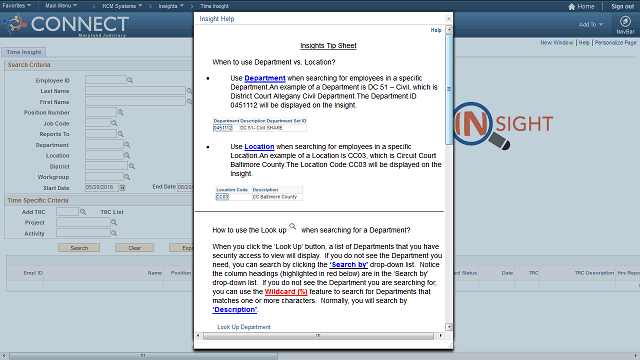Open Location lookup magnifier
The height and width of the screenshot is (360, 640).
127,156
